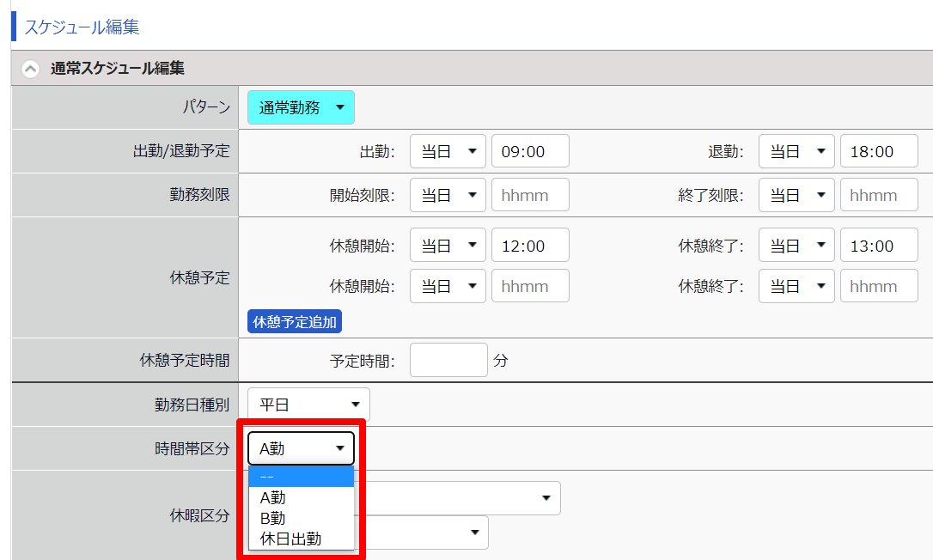The image size is (933, 560).
Task: Open the first 休暇区分 dropdown arrow
Action: (546, 498)
